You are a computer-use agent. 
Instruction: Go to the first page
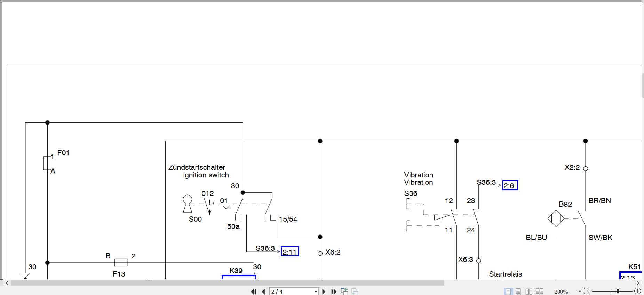click(253, 292)
